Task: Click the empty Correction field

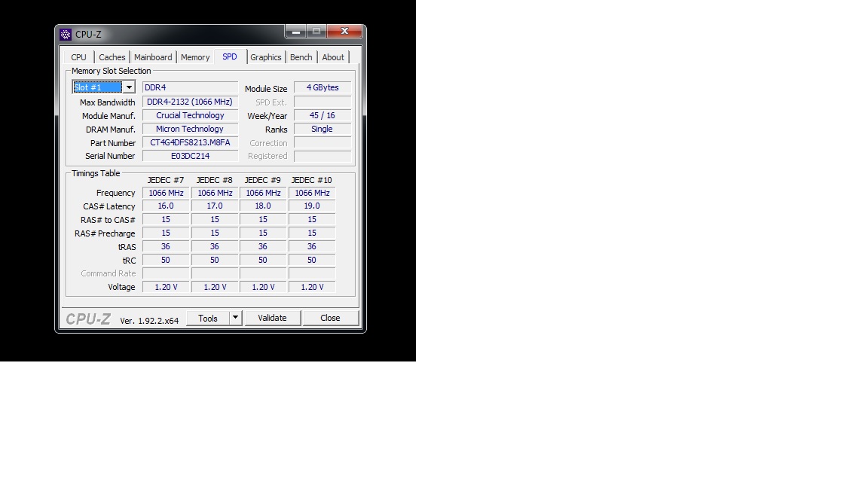Action: click(x=322, y=142)
